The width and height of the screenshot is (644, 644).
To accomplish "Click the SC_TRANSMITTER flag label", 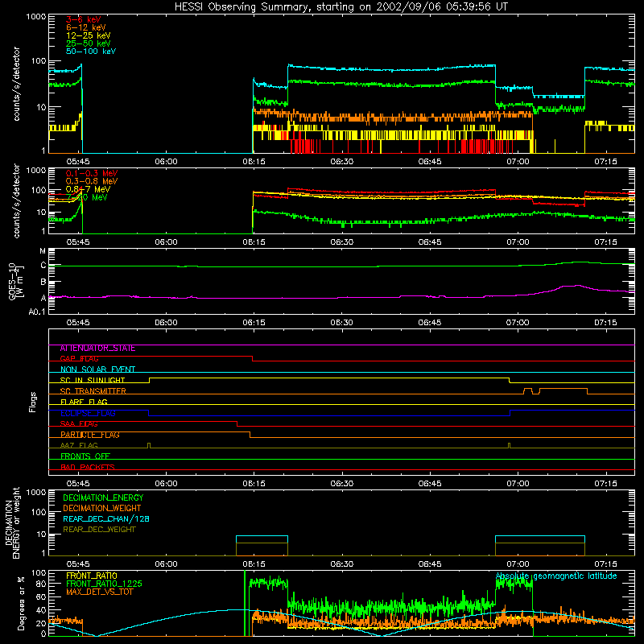I will pos(93,391).
